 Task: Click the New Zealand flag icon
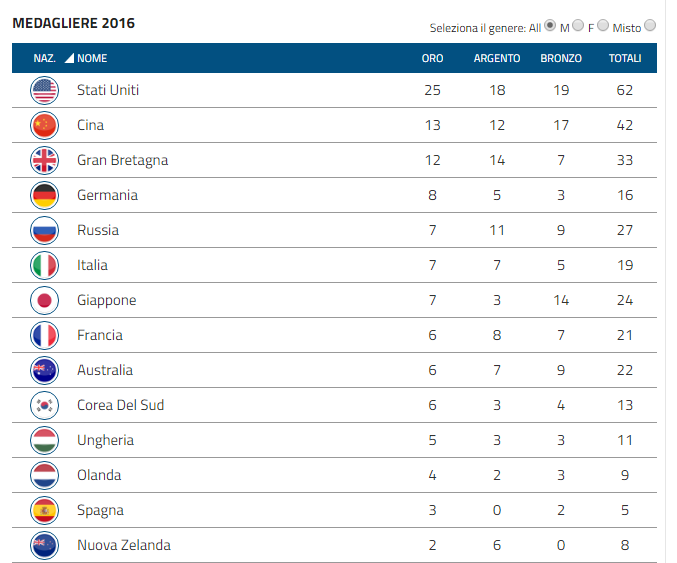tap(44, 546)
